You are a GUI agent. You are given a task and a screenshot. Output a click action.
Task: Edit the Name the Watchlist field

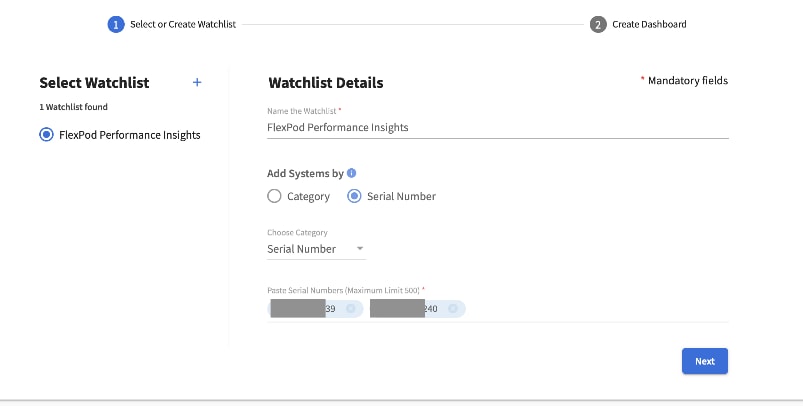pos(497,127)
